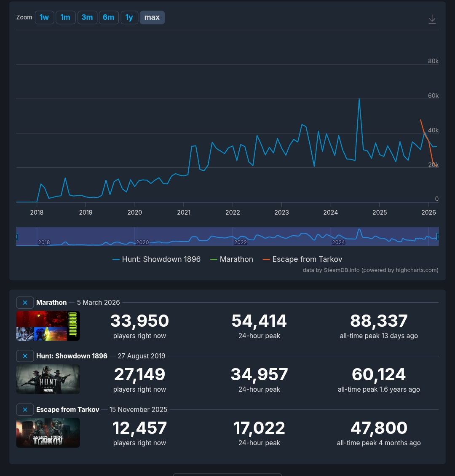Set chart zoom to 6m

pos(109,17)
